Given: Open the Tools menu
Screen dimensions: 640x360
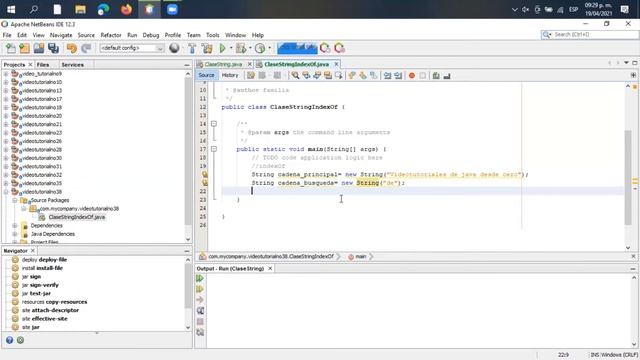Looking at the screenshot, I should (x=212, y=35).
